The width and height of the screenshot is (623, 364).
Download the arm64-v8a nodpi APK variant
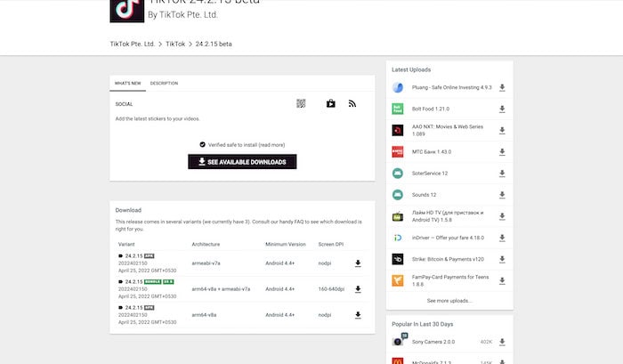(358, 315)
